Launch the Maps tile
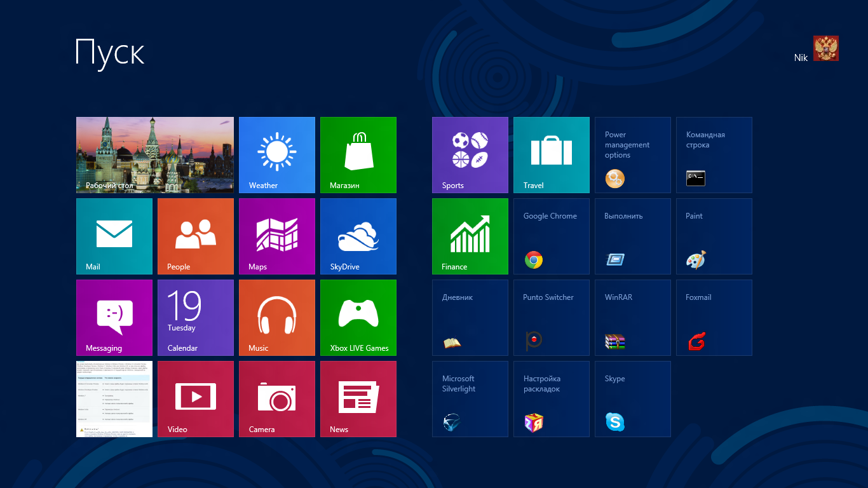Viewport: 868px width, 488px height. pos(277,236)
